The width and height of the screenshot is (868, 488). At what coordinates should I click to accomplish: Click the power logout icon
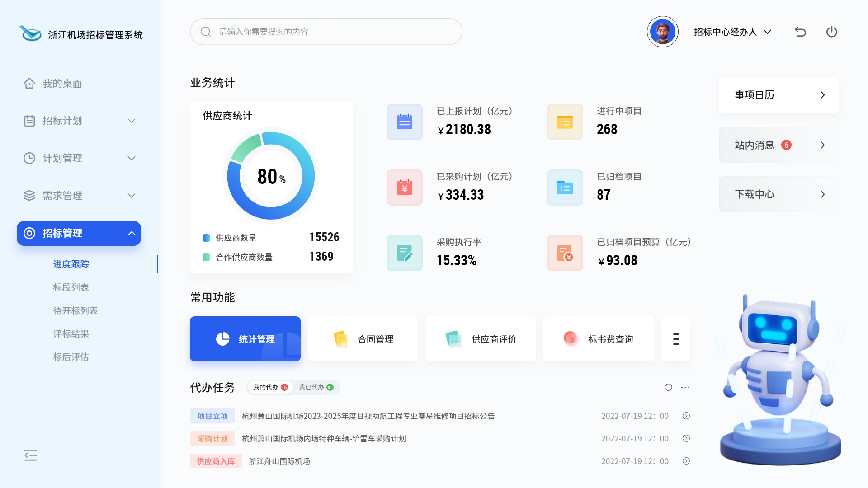tap(831, 32)
